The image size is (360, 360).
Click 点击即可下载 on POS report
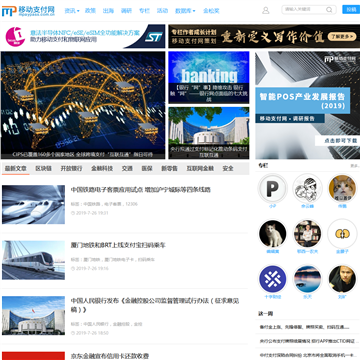(337, 140)
